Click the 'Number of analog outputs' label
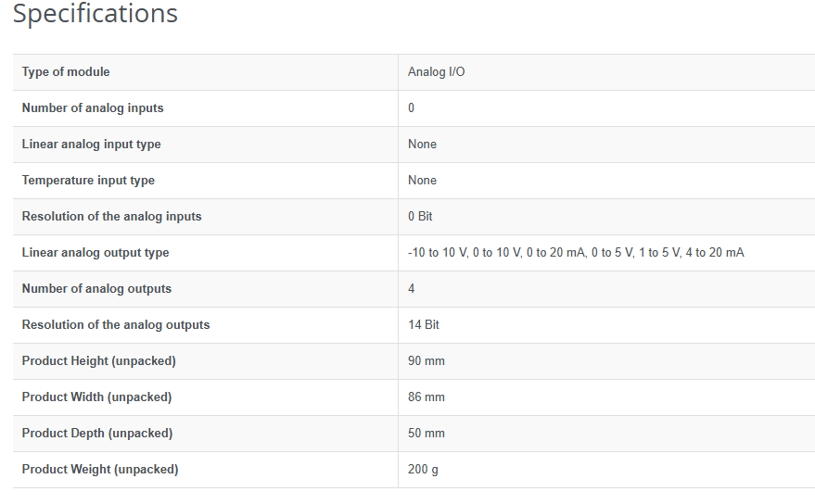Viewport: 815px width, 504px height. [96, 289]
